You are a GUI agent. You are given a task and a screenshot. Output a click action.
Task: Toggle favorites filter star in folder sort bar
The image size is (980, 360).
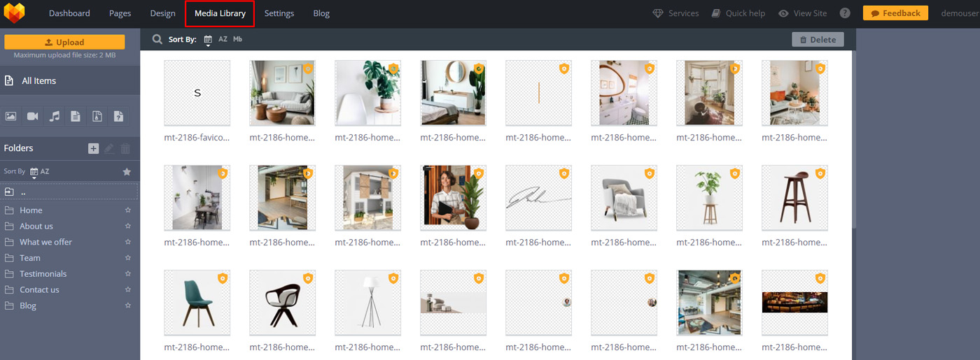127,171
